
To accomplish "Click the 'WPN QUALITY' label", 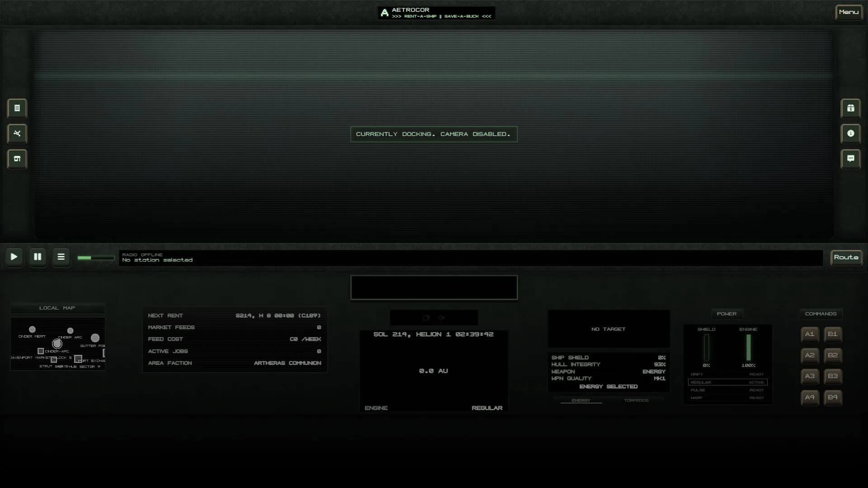I will pyautogui.click(x=571, y=379).
